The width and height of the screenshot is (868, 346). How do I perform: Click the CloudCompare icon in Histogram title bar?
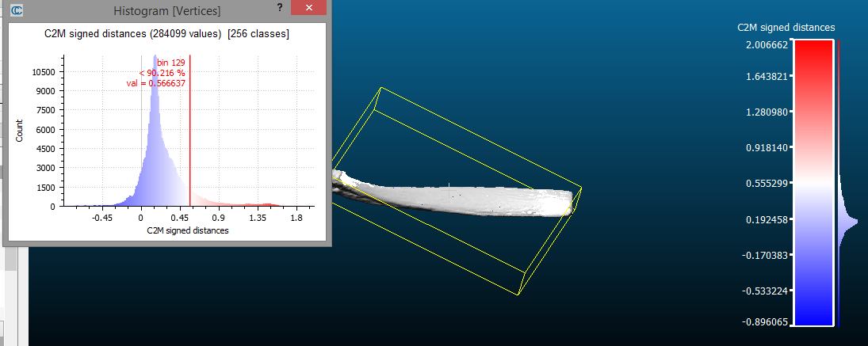[x=17, y=10]
